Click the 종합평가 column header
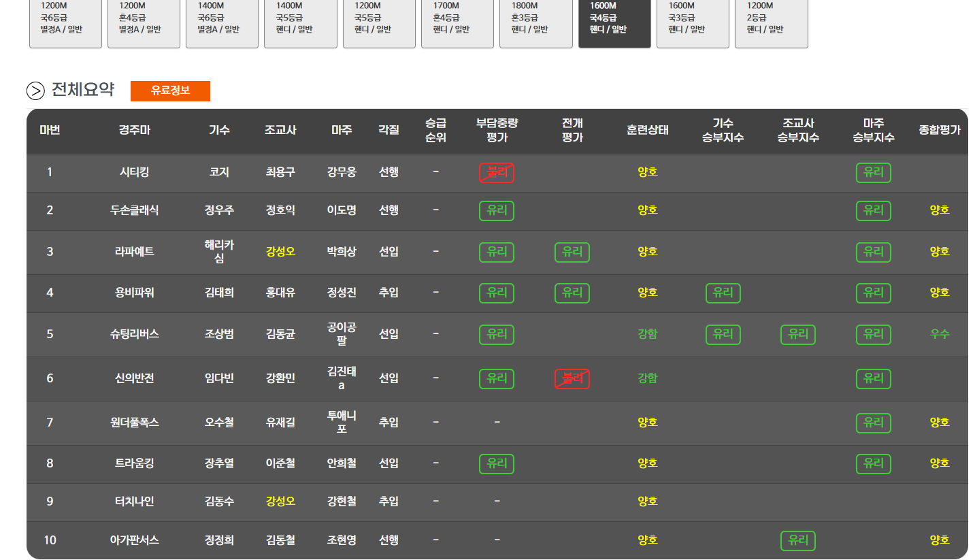 tap(939, 130)
